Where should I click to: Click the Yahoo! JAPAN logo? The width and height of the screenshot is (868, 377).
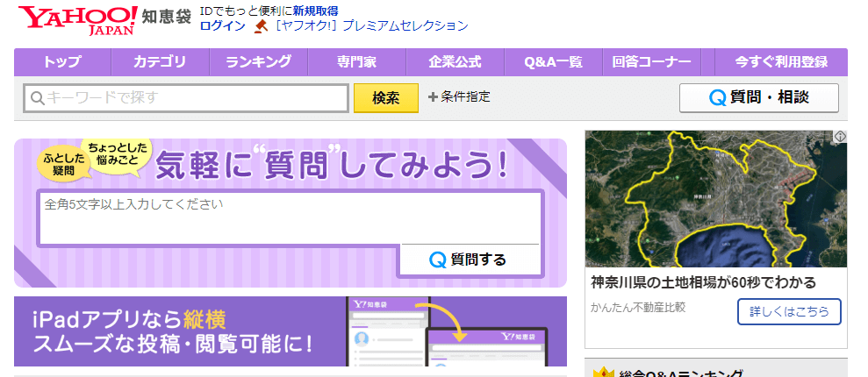click(x=78, y=20)
